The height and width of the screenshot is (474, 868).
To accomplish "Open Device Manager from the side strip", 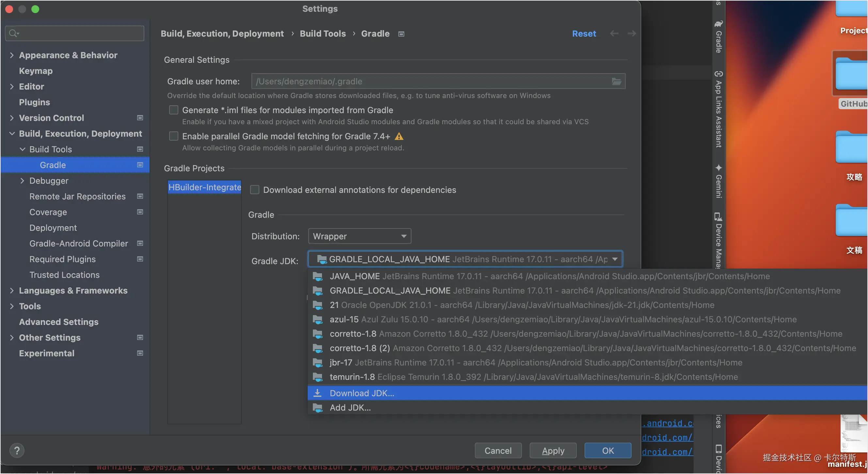I will [x=718, y=240].
